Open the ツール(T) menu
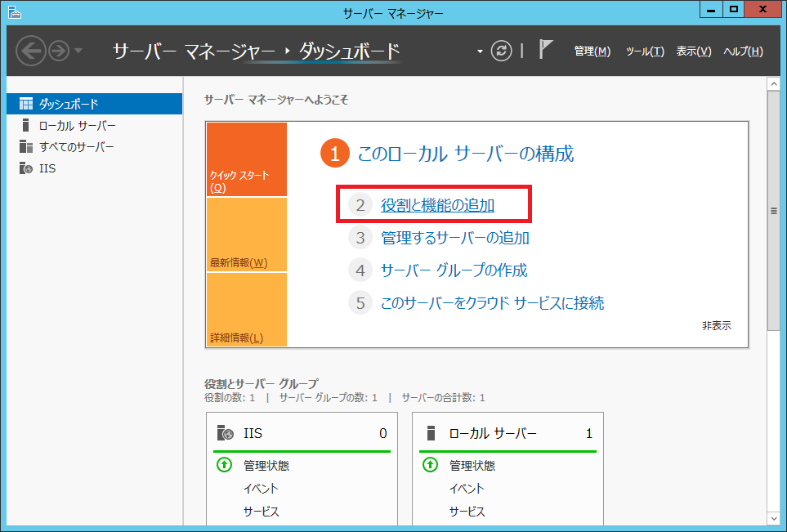 pyautogui.click(x=645, y=51)
